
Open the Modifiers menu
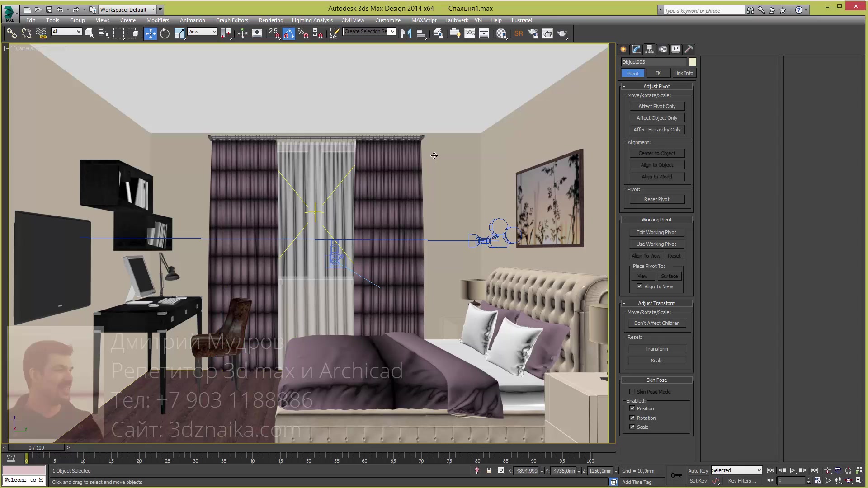click(x=157, y=20)
